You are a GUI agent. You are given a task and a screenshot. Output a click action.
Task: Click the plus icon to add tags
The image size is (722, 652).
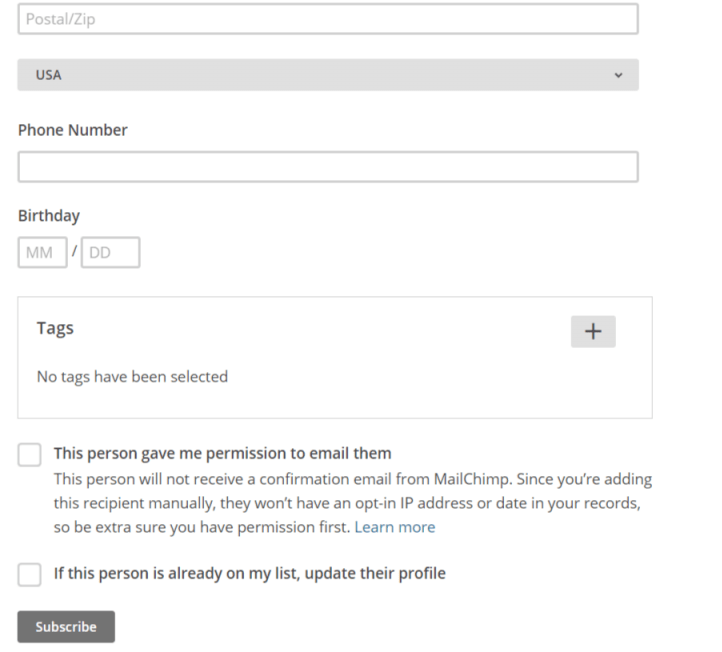593,332
